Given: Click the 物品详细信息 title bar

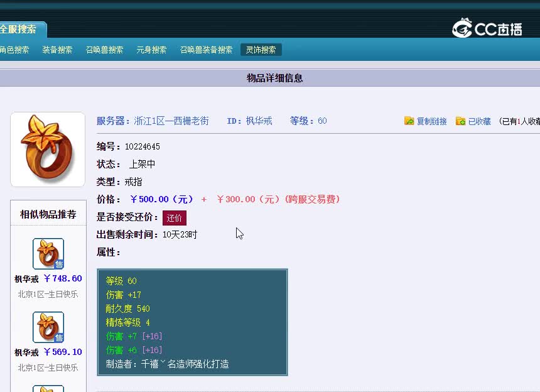Looking at the screenshot, I should (270, 78).
